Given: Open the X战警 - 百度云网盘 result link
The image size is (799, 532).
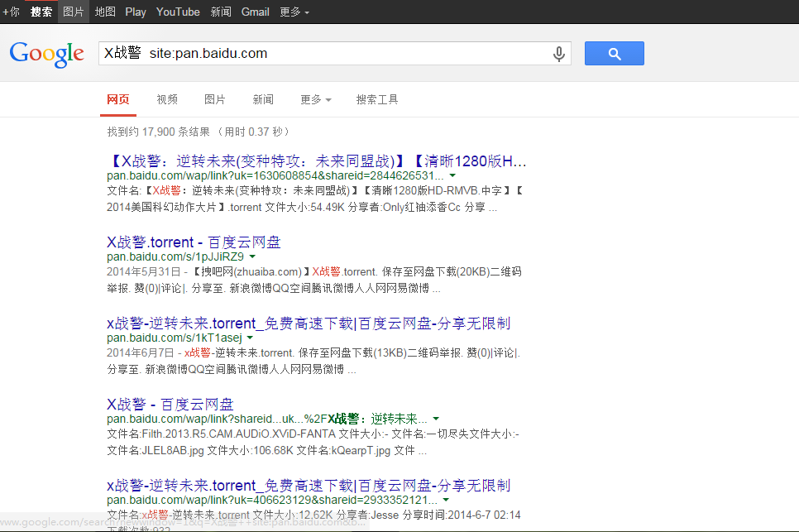Looking at the screenshot, I should click(170, 405).
